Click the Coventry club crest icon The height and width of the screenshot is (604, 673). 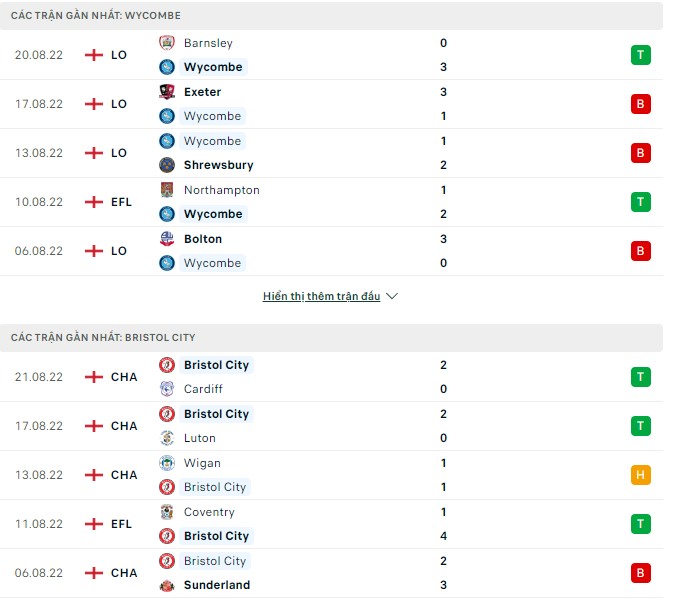[x=167, y=512]
